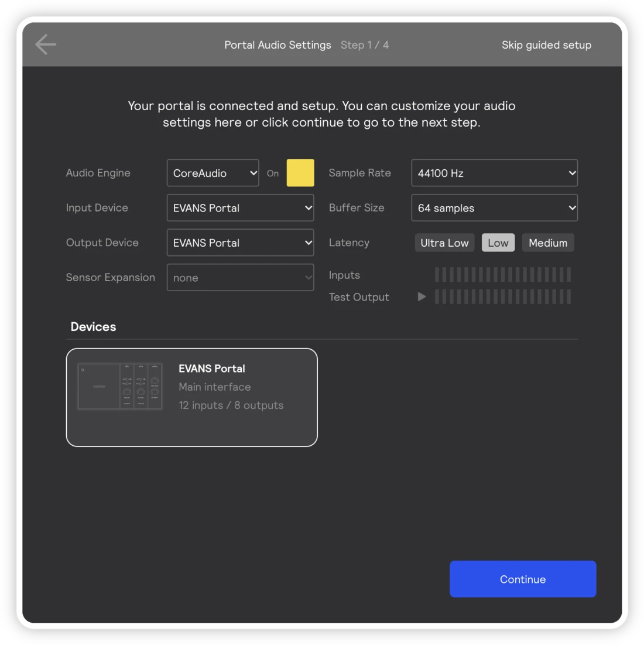Screen dimensions: 644x645
Task: Expand the Sensor Expansion dropdown
Action: 241,278
